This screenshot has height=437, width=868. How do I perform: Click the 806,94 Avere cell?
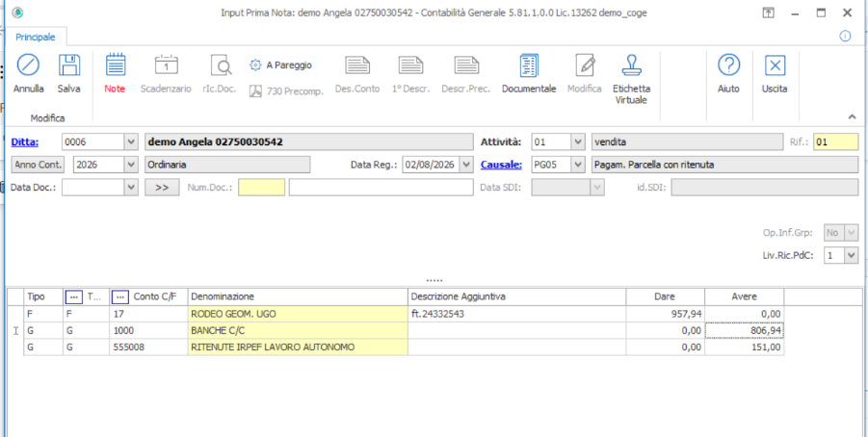pyautogui.click(x=744, y=331)
